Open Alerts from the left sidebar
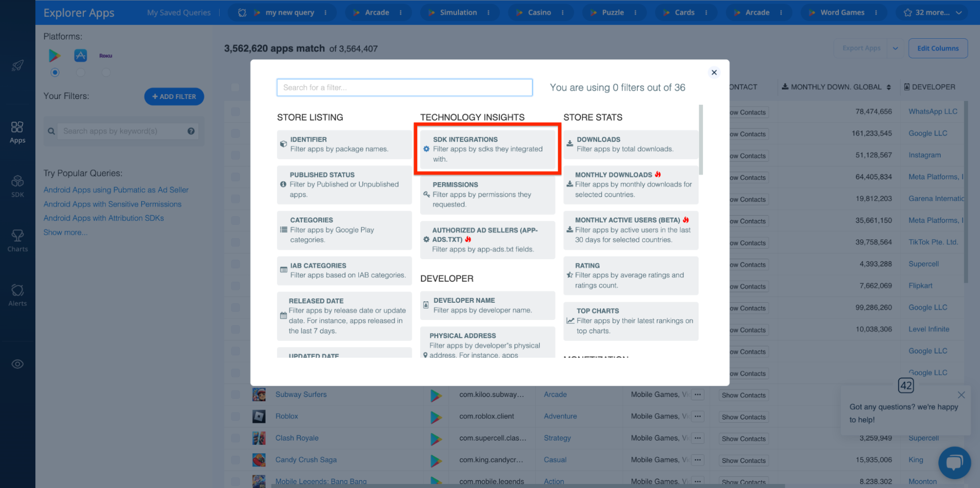The width and height of the screenshot is (980, 488). (18, 295)
